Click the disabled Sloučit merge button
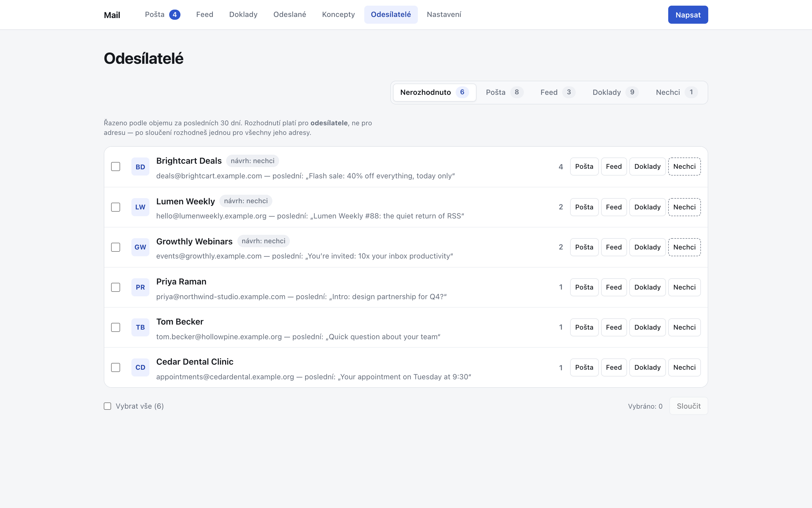Screen dimensions: 812x508 pos(689,406)
